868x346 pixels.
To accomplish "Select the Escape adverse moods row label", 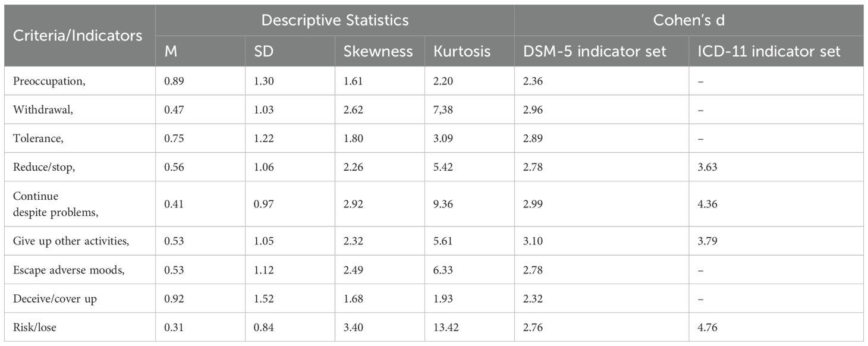I will 68,269.
